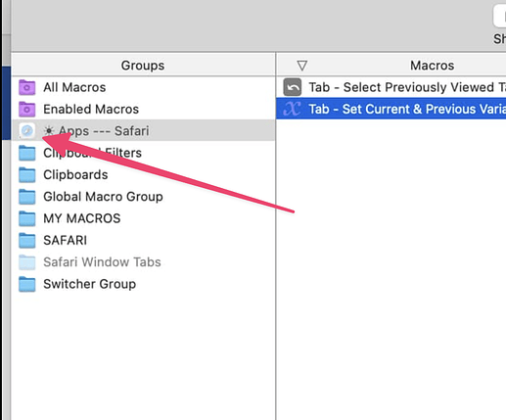
Task: Click the script X icon of Set Current macro
Action: (292, 109)
